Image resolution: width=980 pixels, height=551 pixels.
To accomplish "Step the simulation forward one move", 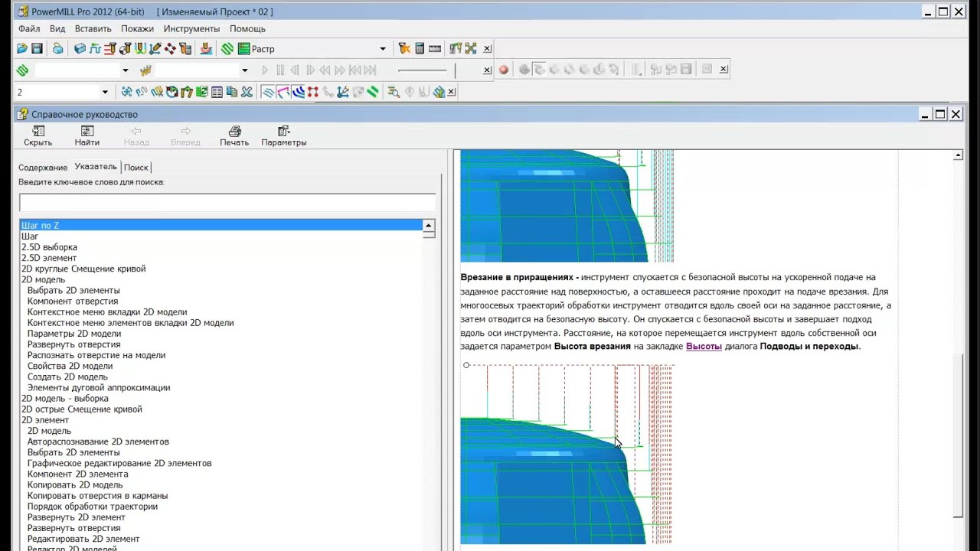I will [x=310, y=70].
